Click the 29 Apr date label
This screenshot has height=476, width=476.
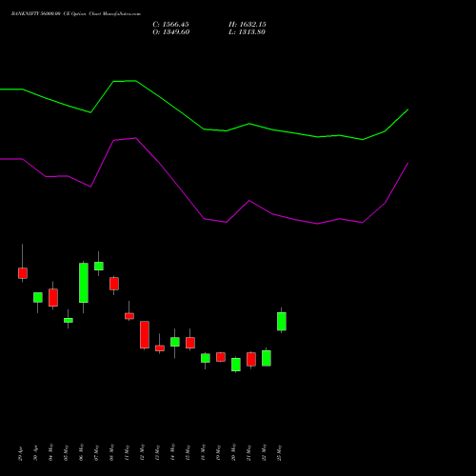tap(21, 453)
